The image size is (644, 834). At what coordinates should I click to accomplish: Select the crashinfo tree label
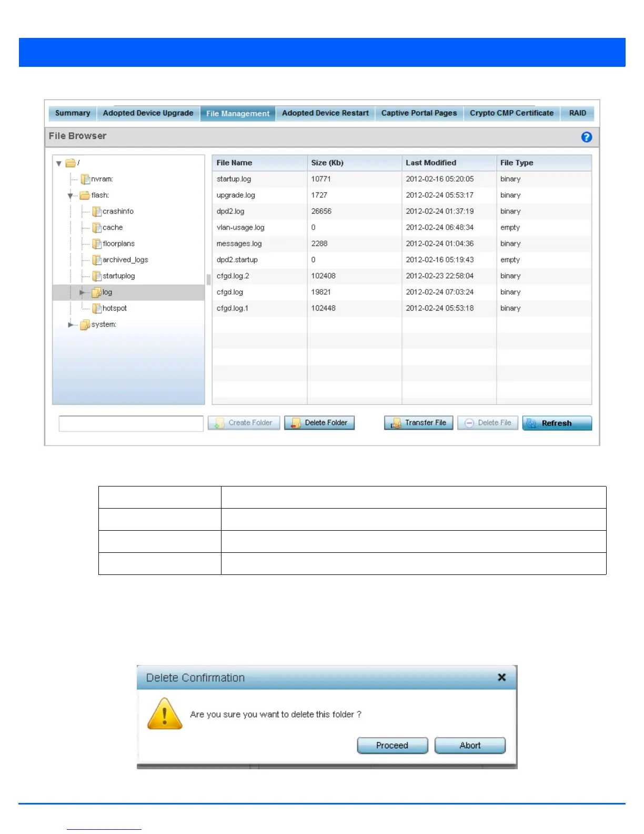(x=118, y=212)
